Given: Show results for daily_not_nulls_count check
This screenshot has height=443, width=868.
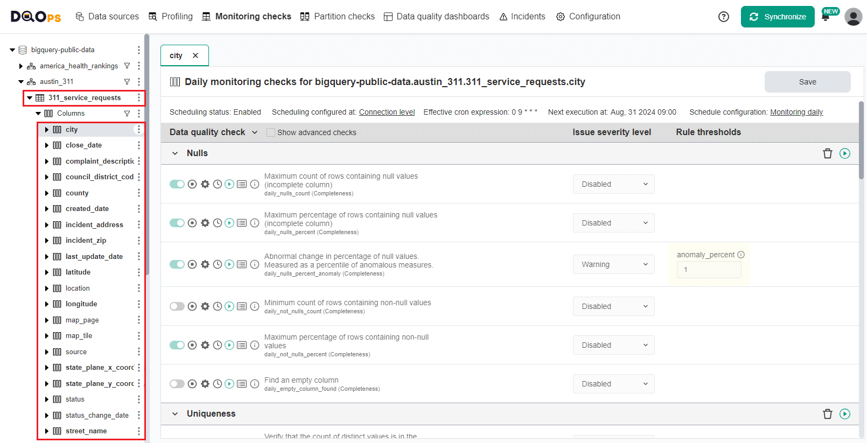Looking at the screenshot, I should tap(242, 306).
